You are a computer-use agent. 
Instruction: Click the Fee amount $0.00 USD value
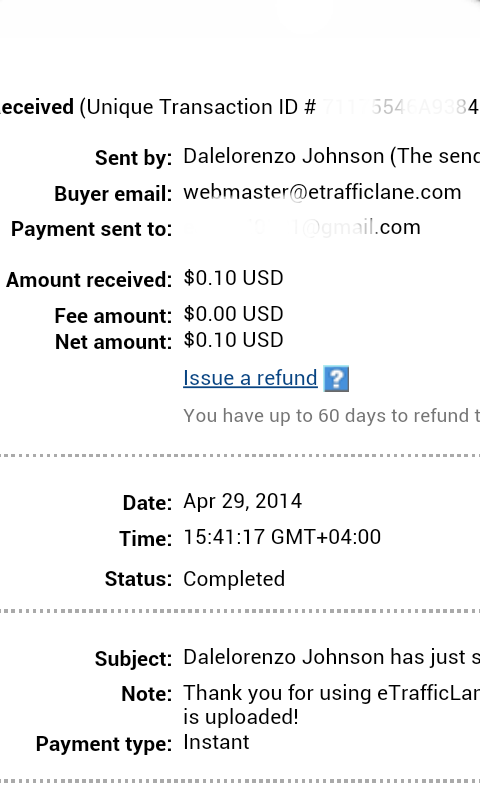pyautogui.click(x=233, y=314)
